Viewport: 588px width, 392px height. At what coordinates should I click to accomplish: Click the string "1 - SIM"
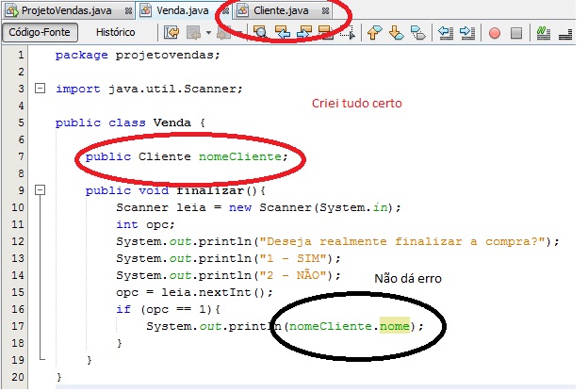(293, 258)
